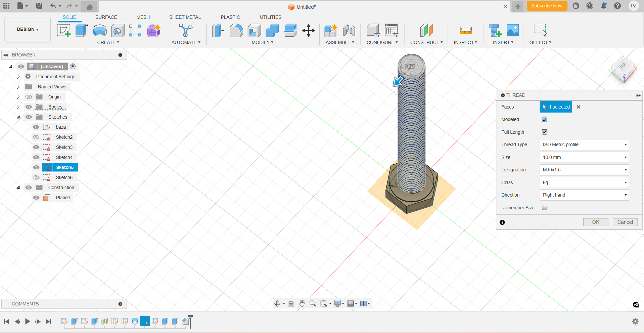Uncheck the Modeled checkbox
The width and height of the screenshot is (644, 333).
(545, 119)
